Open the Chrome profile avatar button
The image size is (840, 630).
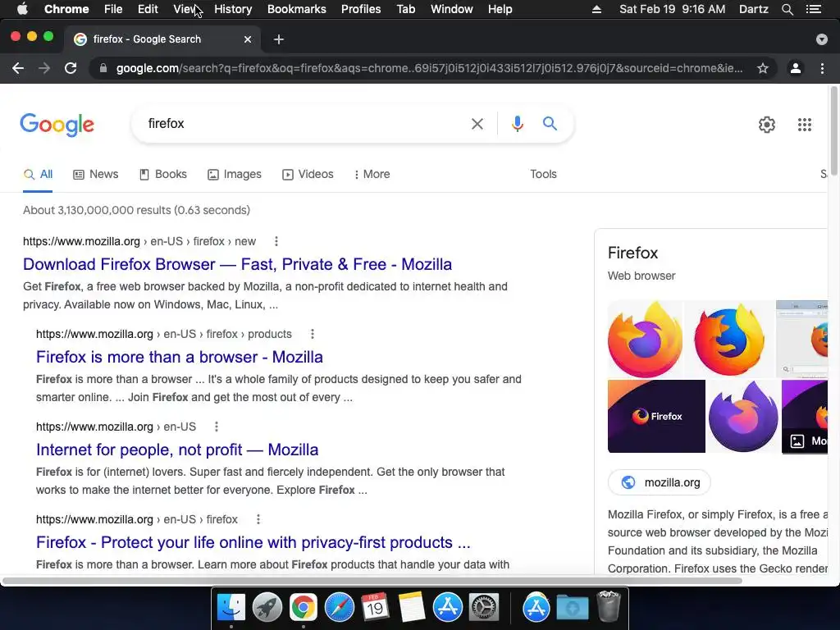pyautogui.click(x=796, y=68)
